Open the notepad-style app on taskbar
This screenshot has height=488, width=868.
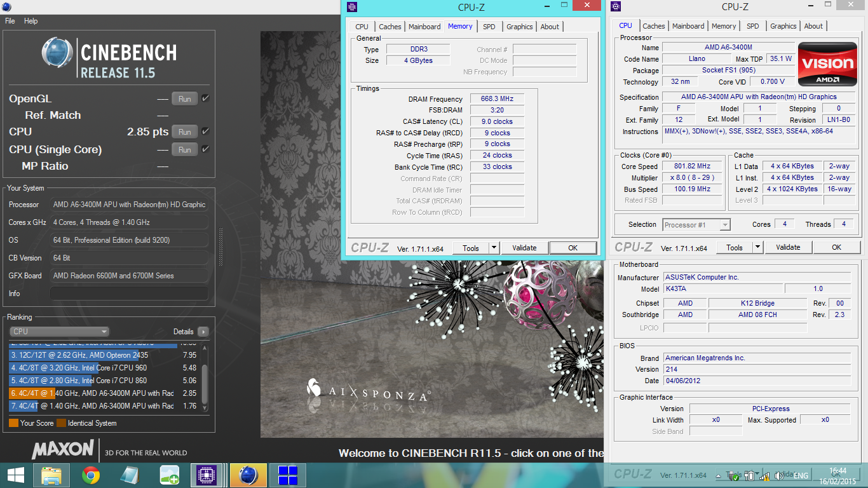[130, 475]
